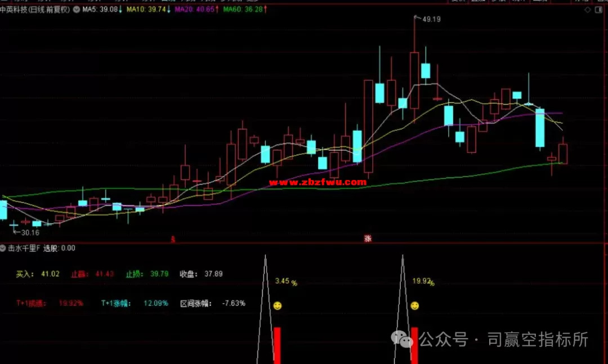Image resolution: width=608 pixels, height=364 pixels.
Task: Click the 49.19 high price marker
Action: pyautogui.click(x=428, y=19)
